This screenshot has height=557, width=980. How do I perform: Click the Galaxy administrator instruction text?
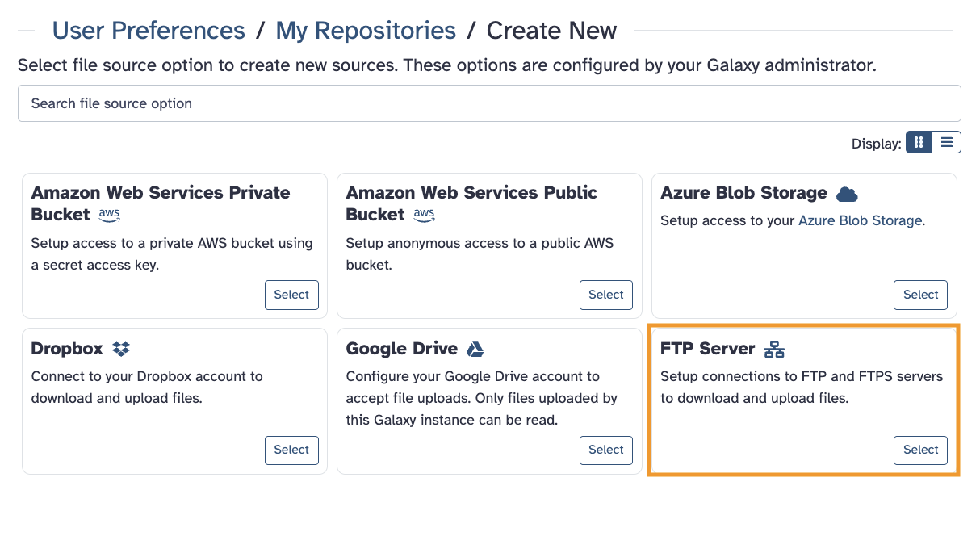pos(446,65)
